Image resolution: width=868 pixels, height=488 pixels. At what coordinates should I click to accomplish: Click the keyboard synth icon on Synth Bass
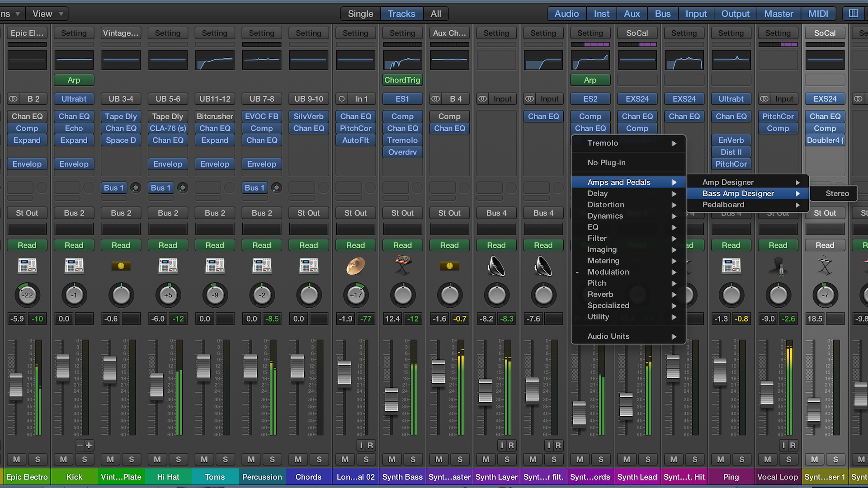coord(402,265)
